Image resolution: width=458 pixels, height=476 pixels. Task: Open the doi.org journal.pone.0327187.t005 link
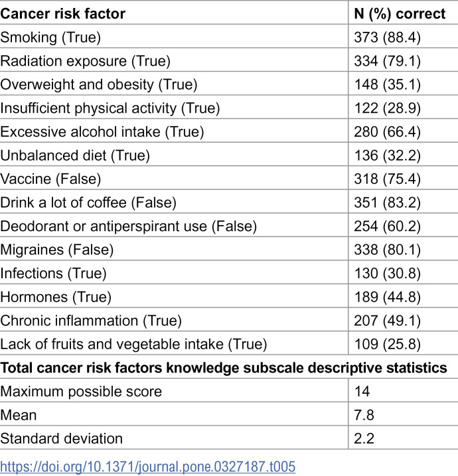click(x=148, y=466)
